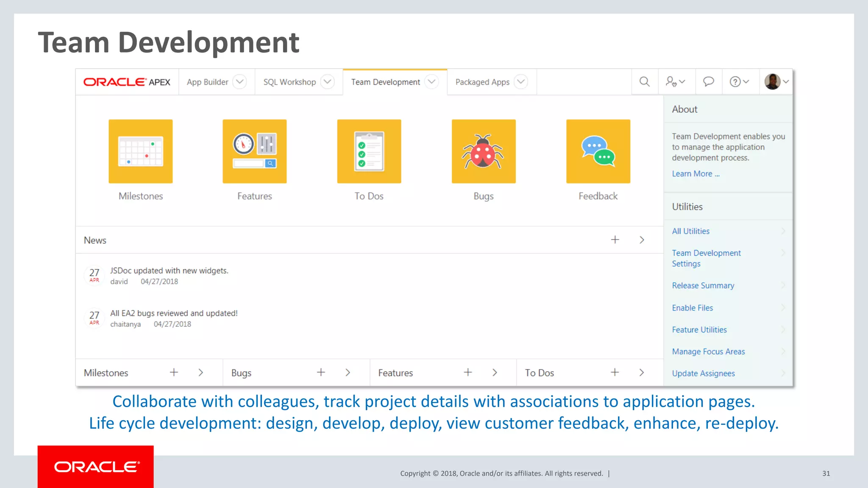The image size is (868, 488).
Task: Open the Features tile icon
Action: (255, 151)
